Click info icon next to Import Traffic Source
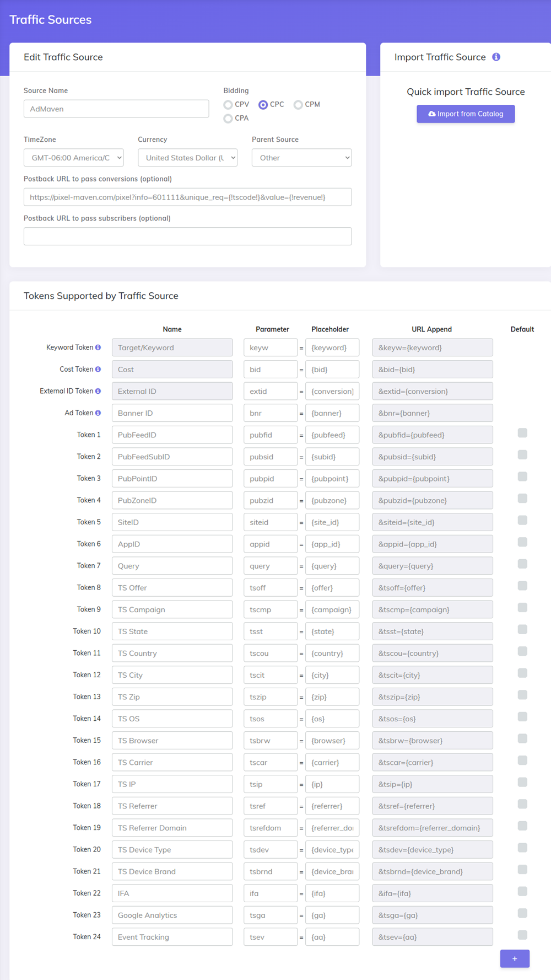Image resolution: width=551 pixels, height=980 pixels. tap(496, 57)
